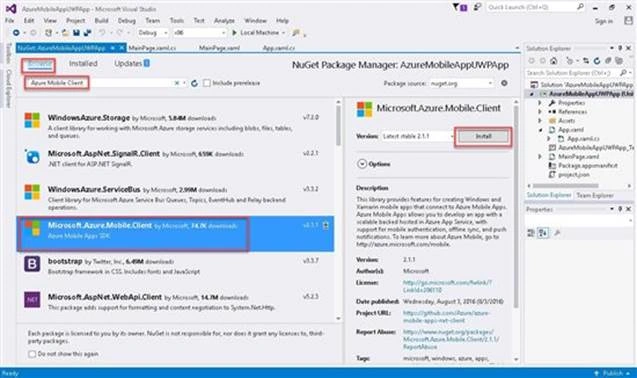Image resolution: width=637 pixels, height=378 pixels.
Task: Close the NuGet document tab
Action: [121, 48]
